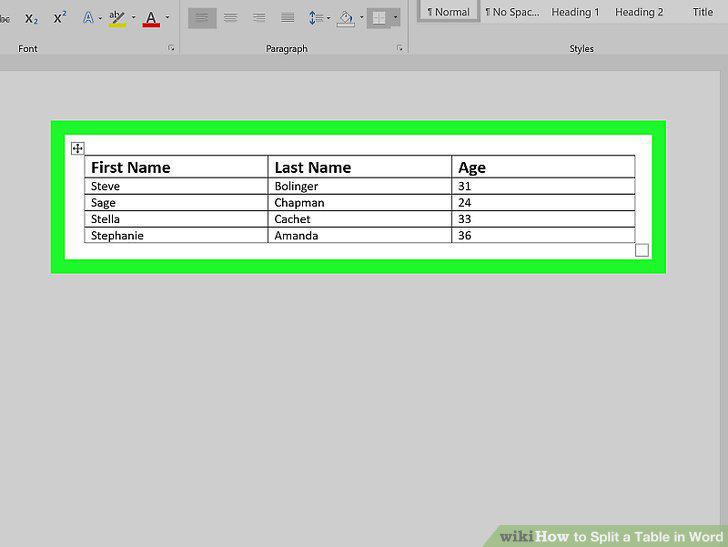728x547 pixels.
Task: Click the cell with 33
Action: click(543, 219)
